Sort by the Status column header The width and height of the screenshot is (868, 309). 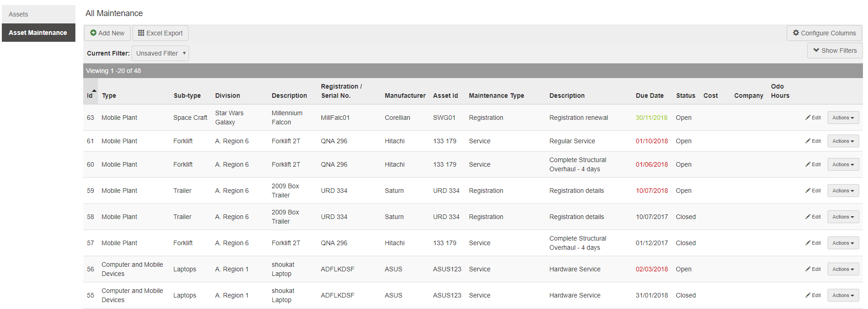(x=685, y=96)
